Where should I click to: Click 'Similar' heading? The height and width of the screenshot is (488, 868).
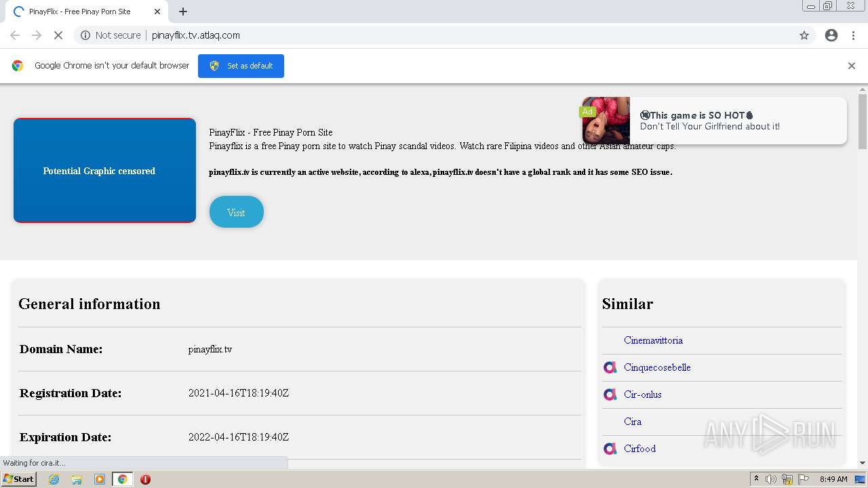point(627,304)
